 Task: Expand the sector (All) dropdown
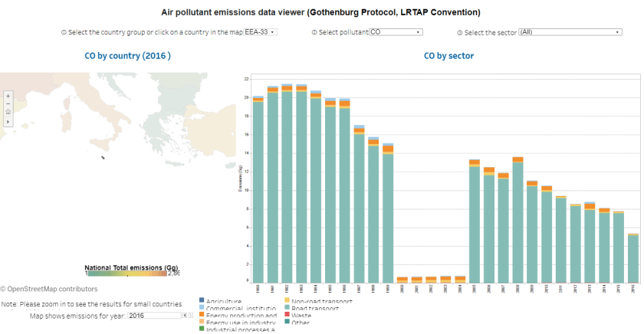(570, 32)
